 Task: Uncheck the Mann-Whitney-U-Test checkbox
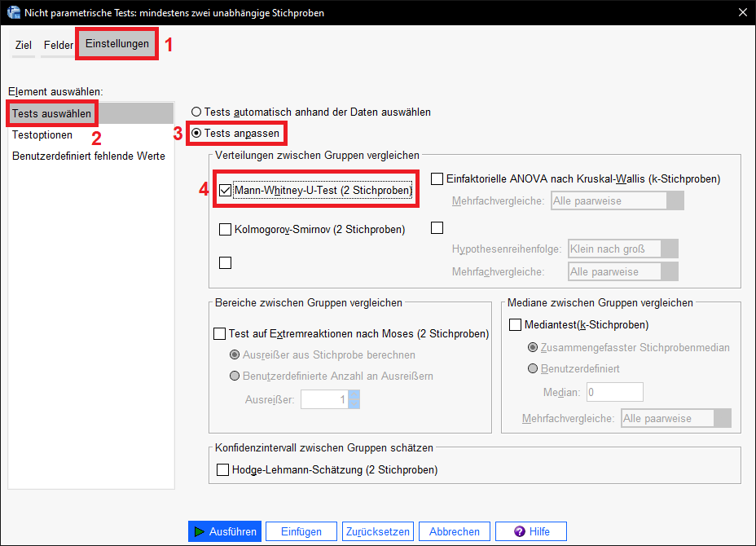[226, 191]
